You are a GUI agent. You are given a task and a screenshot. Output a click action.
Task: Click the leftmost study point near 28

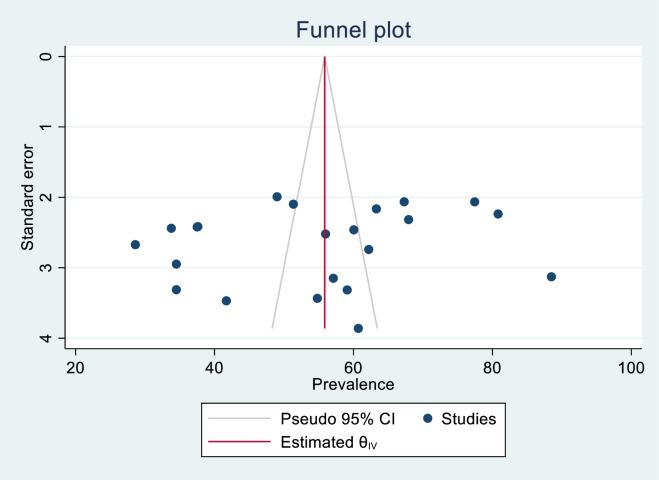[135, 244]
